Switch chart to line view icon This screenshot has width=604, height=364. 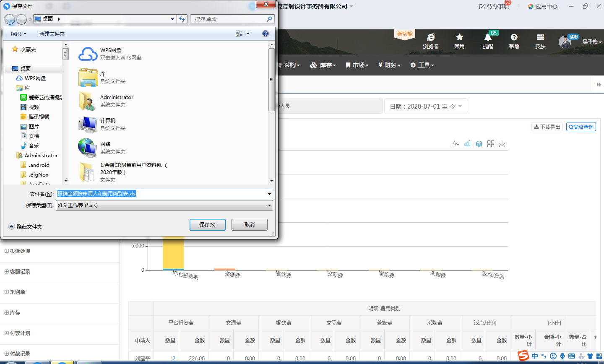pyautogui.click(x=456, y=144)
